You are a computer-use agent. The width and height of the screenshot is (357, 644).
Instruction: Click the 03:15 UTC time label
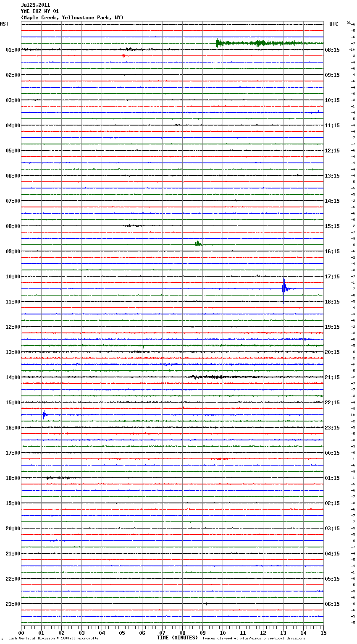pos(332,529)
